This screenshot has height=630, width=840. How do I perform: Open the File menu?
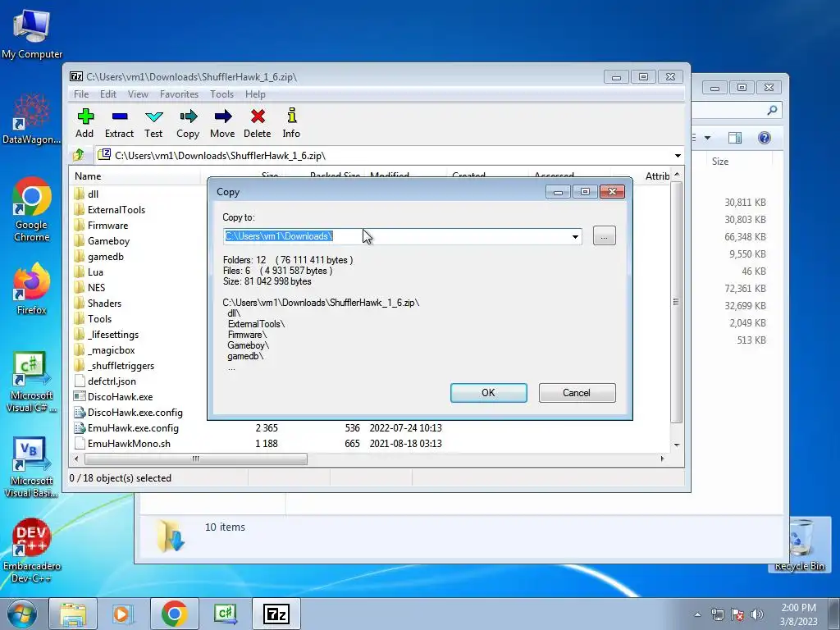click(81, 94)
